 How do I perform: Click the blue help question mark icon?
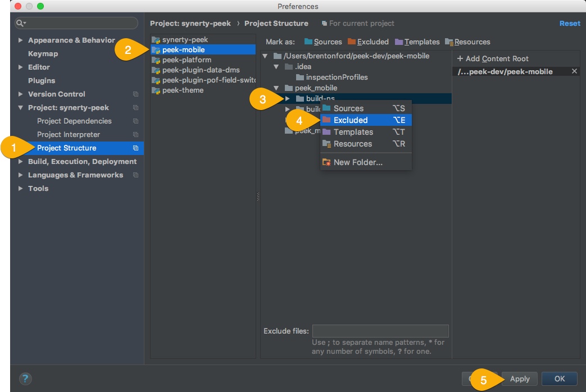[25, 379]
